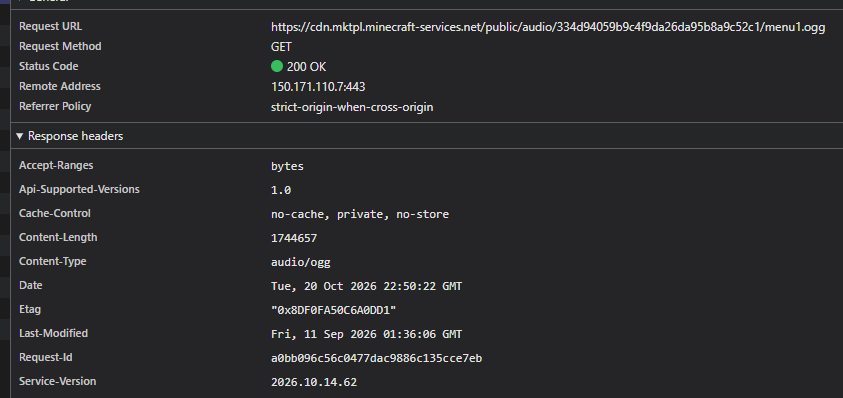This screenshot has height=398, width=843.
Task: Click the Api-Supported-Versions header name
Action: (x=79, y=189)
